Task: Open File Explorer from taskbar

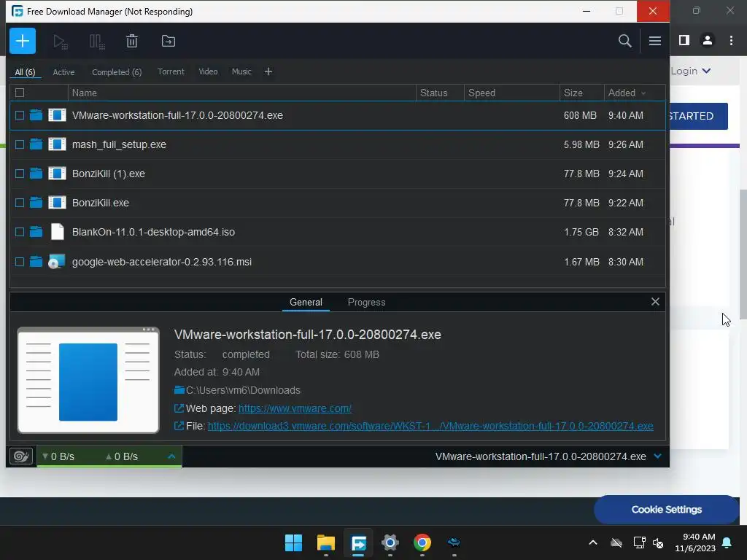Action: coord(326,542)
